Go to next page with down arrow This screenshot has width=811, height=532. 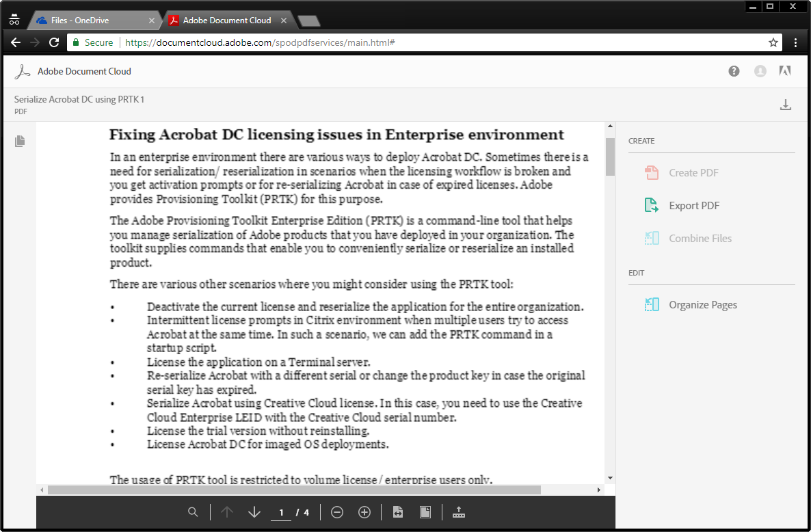[x=254, y=512]
